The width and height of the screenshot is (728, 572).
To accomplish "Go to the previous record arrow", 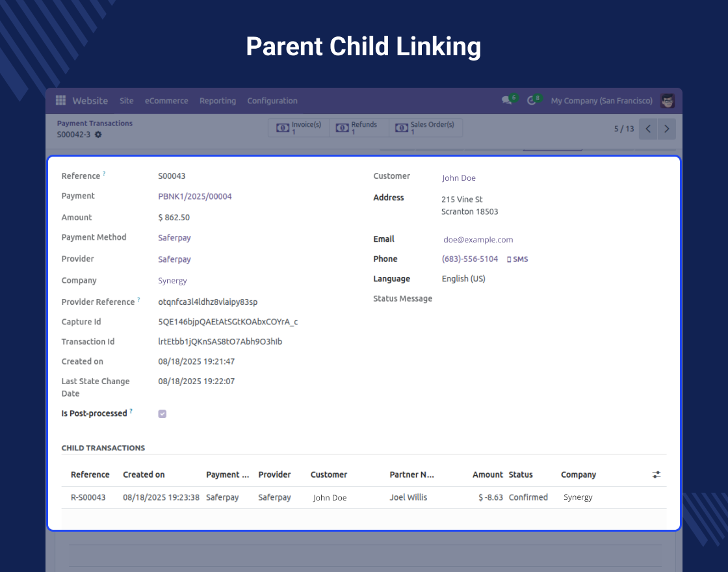I will (x=648, y=129).
